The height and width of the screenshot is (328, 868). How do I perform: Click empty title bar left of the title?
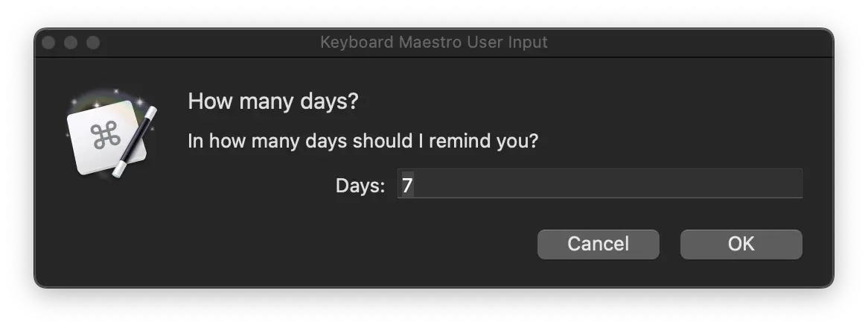tap(208, 42)
